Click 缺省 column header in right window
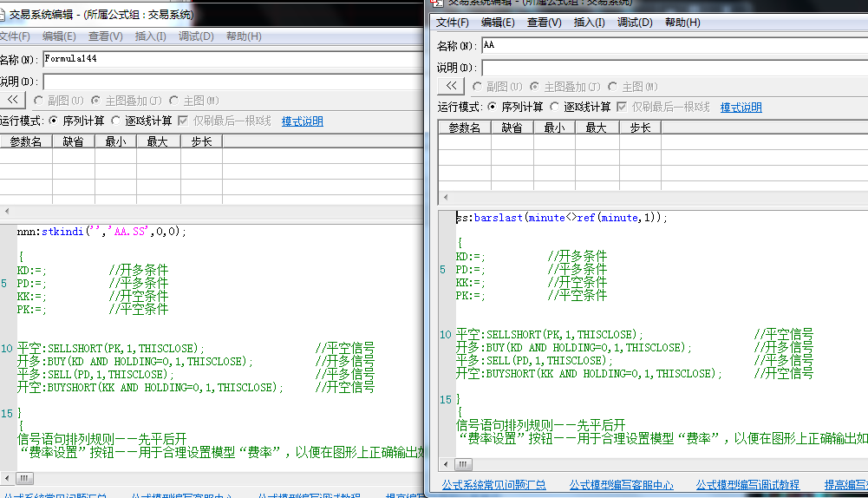The width and height of the screenshot is (868, 498). pos(512,128)
